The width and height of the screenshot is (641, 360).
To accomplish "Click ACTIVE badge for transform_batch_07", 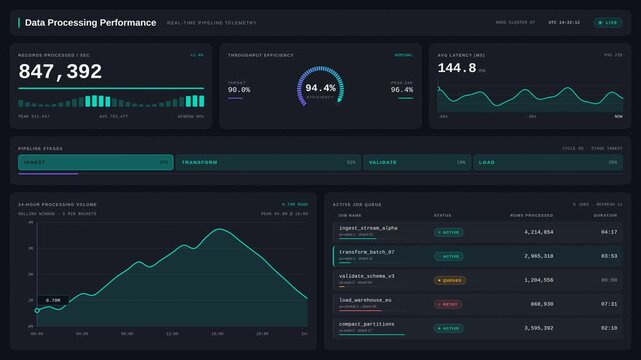I will point(448,256).
